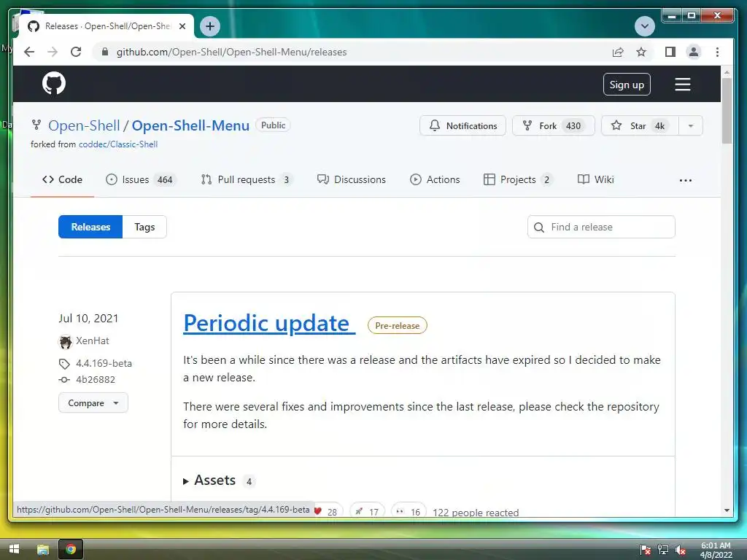Click the lock site info icon
Viewport: 747px width, 560px height.
click(105, 52)
